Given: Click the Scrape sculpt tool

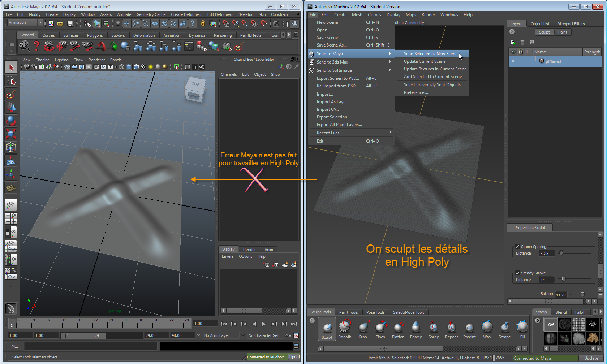Looking at the screenshot, I should (x=505, y=329).
